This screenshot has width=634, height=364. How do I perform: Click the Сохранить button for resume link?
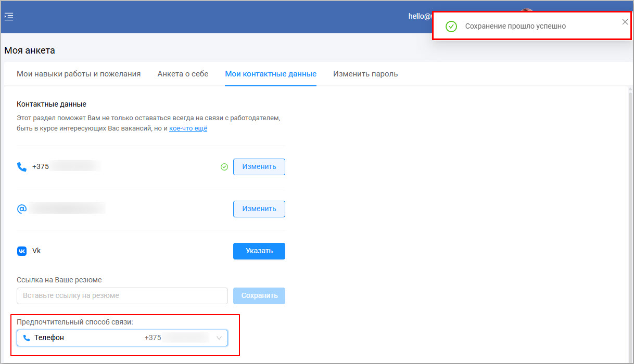(x=259, y=296)
